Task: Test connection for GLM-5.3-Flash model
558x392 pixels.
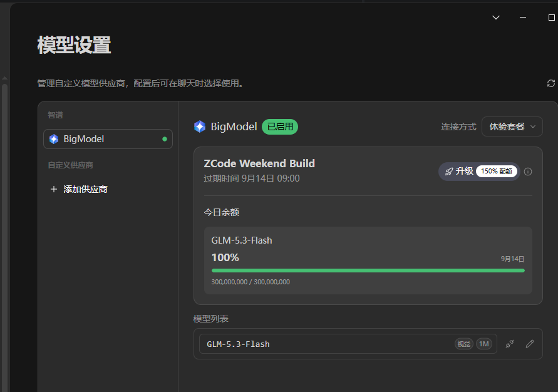Action: 510,344
